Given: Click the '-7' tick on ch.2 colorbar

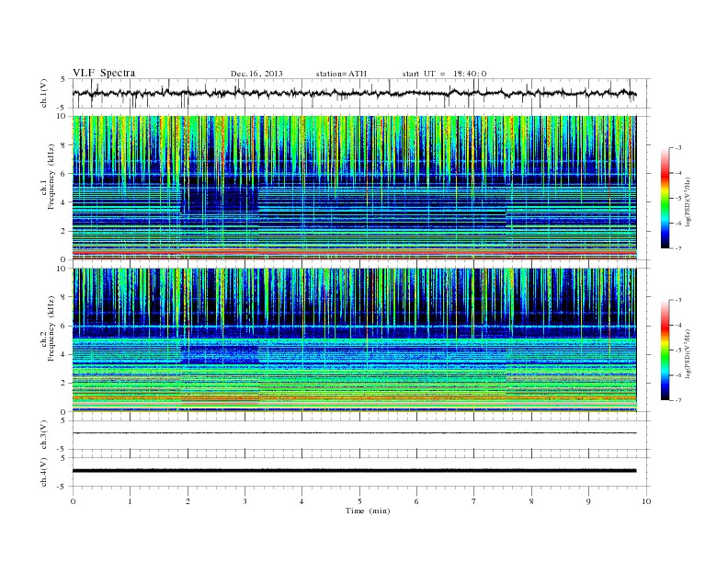Looking at the screenshot, I should click(677, 400).
